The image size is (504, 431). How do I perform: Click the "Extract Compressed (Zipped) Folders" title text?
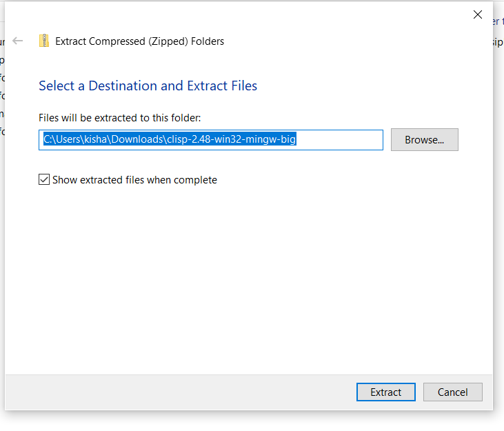139,41
